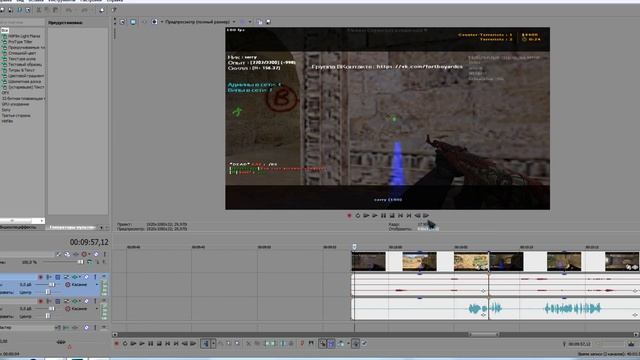Click the Delete X icon in bottom toolbar
Image resolution: width=640 pixels, height=360 pixels.
[249, 344]
